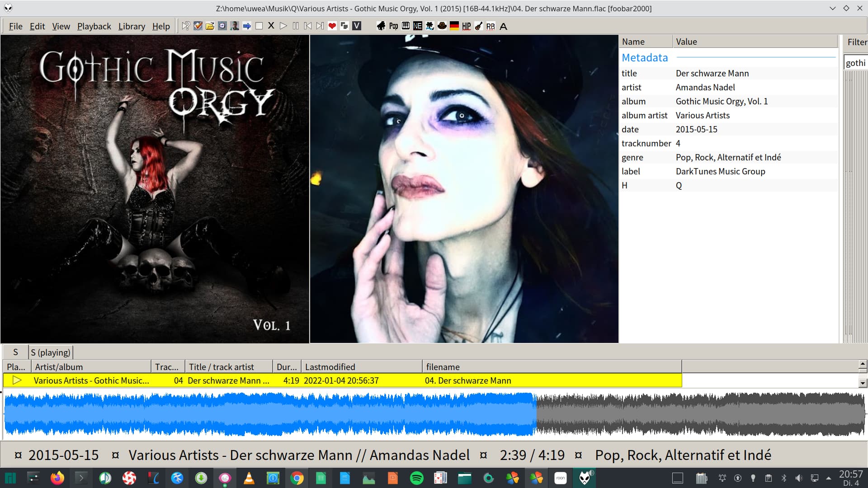Click the Gothic Music Orgy album cover
Viewport: 868px width, 488px height.
point(155,189)
